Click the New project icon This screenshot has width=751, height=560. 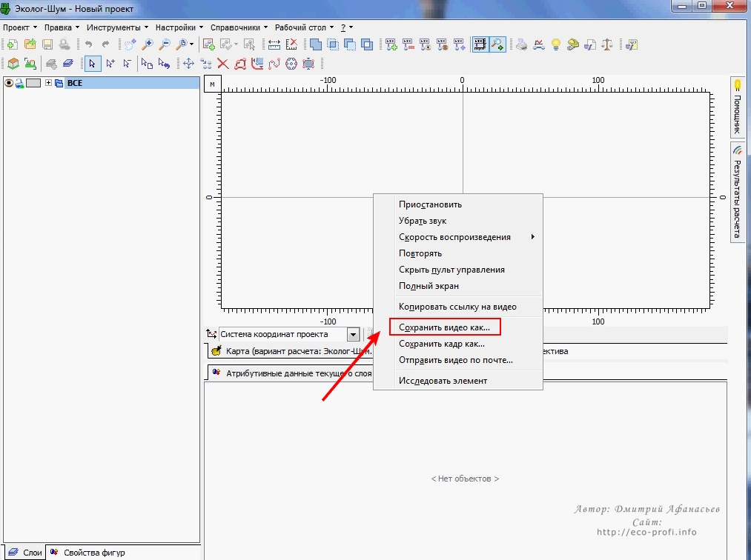[x=13, y=45]
